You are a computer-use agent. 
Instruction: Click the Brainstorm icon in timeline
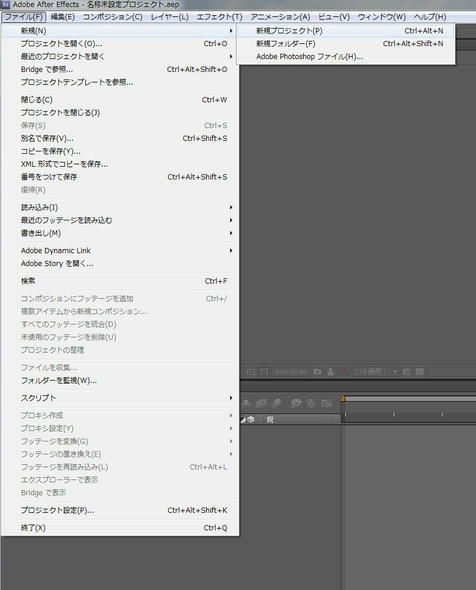[x=296, y=404]
